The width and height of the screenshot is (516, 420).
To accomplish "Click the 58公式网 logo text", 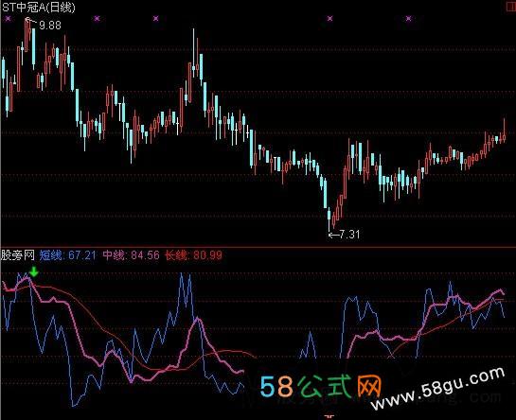I will [x=321, y=386].
